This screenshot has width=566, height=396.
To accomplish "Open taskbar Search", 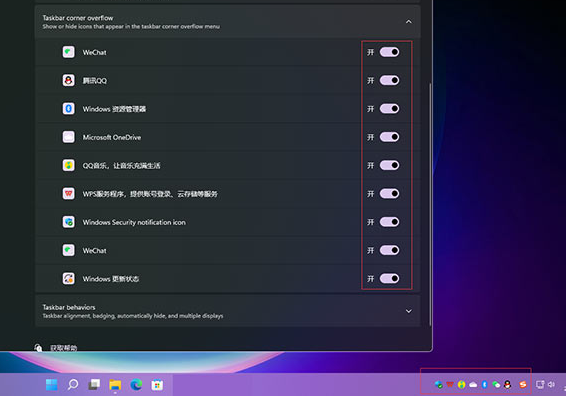I will click(73, 385).
